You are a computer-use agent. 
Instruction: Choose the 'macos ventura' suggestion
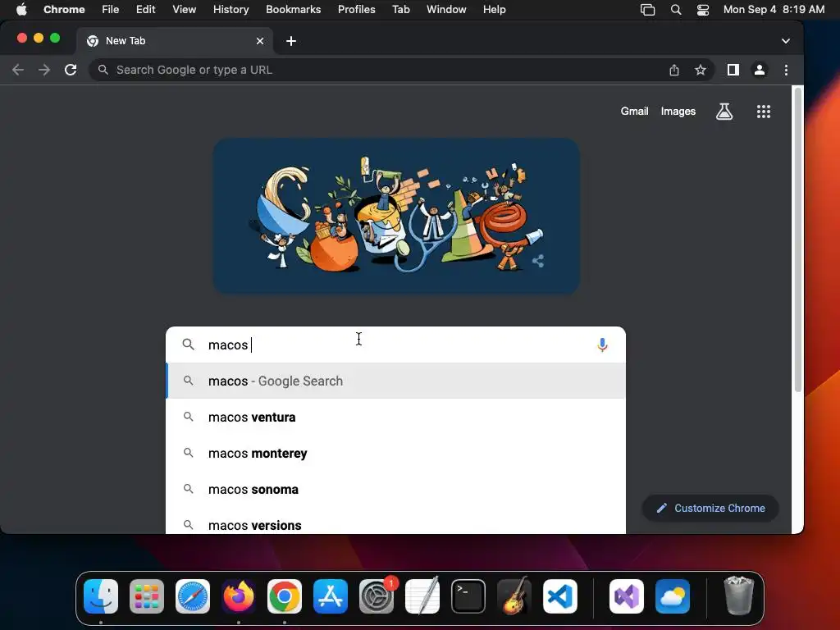pyautogui.click(x=396, y=417)
